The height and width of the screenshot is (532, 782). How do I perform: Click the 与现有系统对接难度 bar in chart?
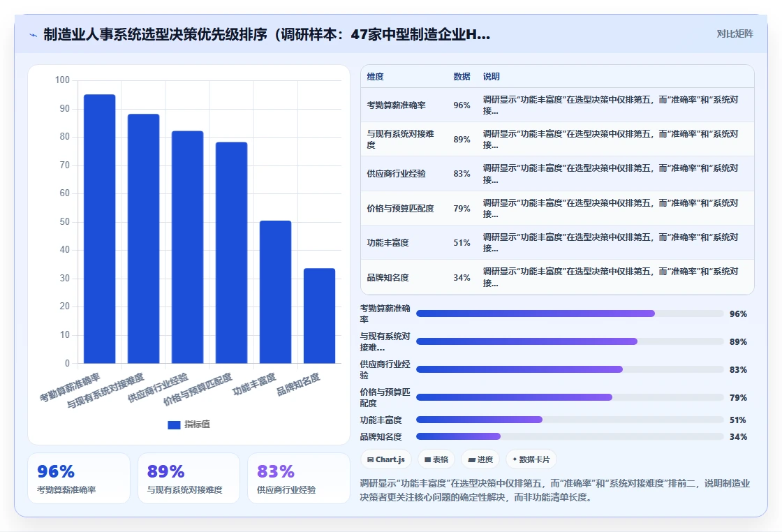click(144, 239)
